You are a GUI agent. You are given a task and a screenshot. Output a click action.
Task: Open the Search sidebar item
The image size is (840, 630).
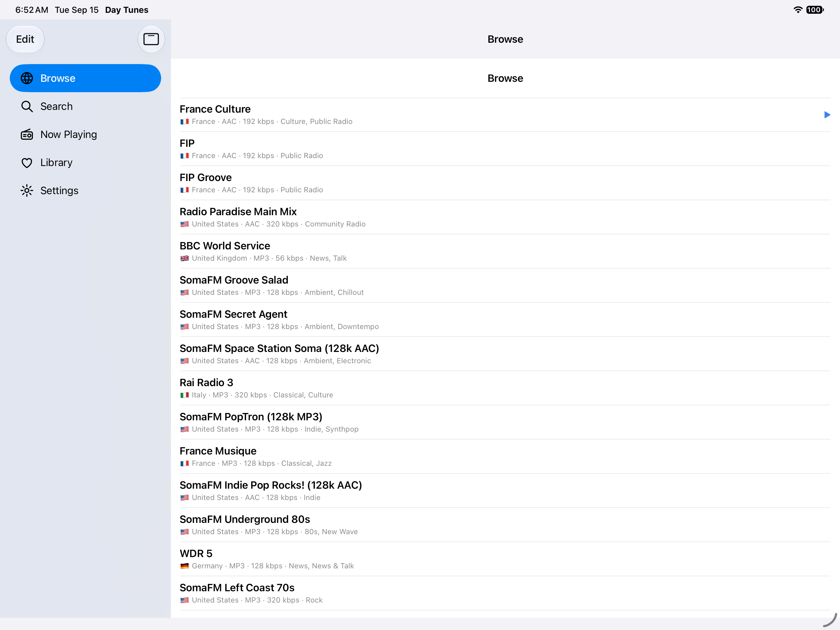(x=85, y=106)
